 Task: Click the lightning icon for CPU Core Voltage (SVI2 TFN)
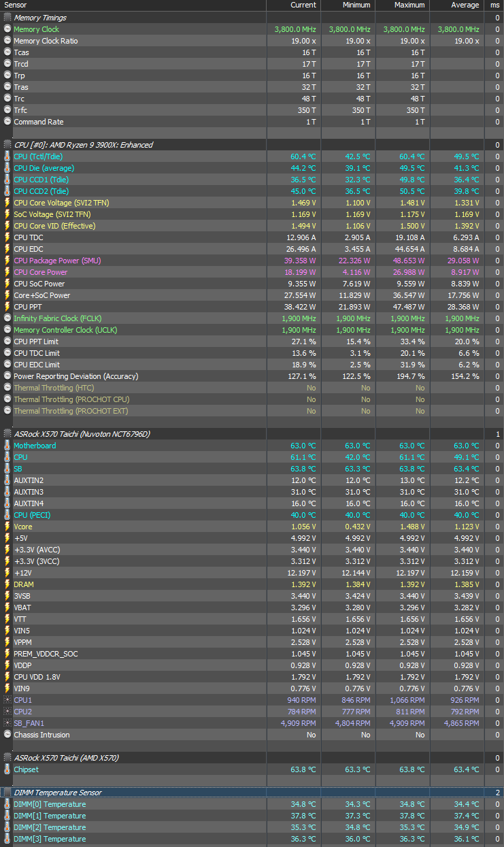tap(7, 203)
